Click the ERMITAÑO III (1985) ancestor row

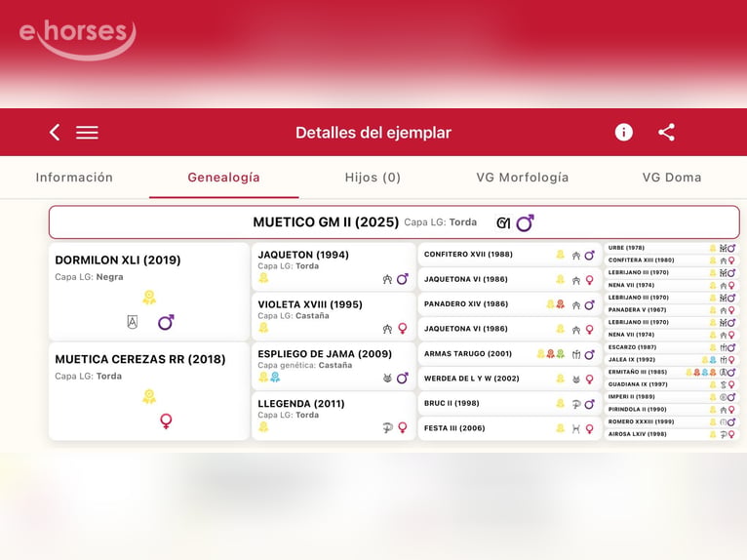(672, 373)
